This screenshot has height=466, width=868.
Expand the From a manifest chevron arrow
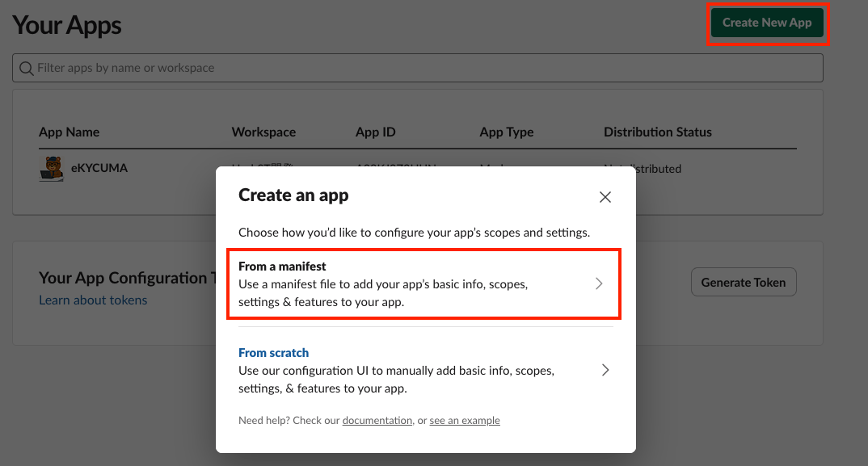tap(599, 284)
